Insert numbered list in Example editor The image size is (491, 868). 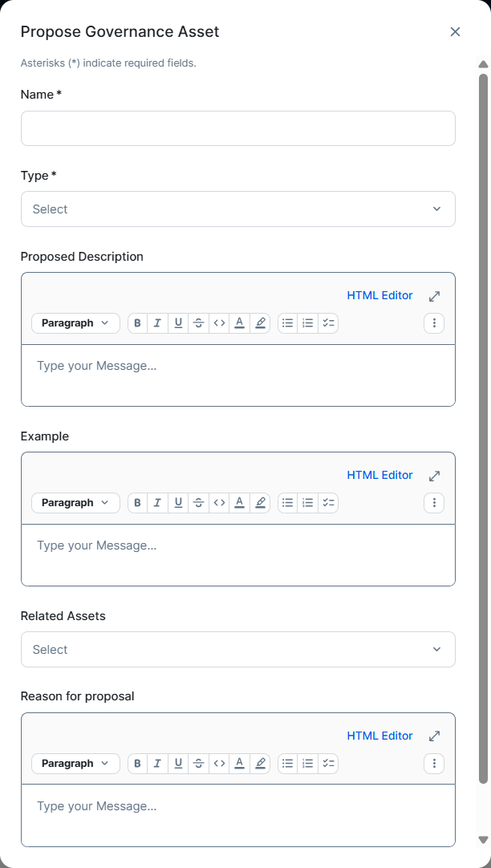pyautogui.click(x=308, y=503)
